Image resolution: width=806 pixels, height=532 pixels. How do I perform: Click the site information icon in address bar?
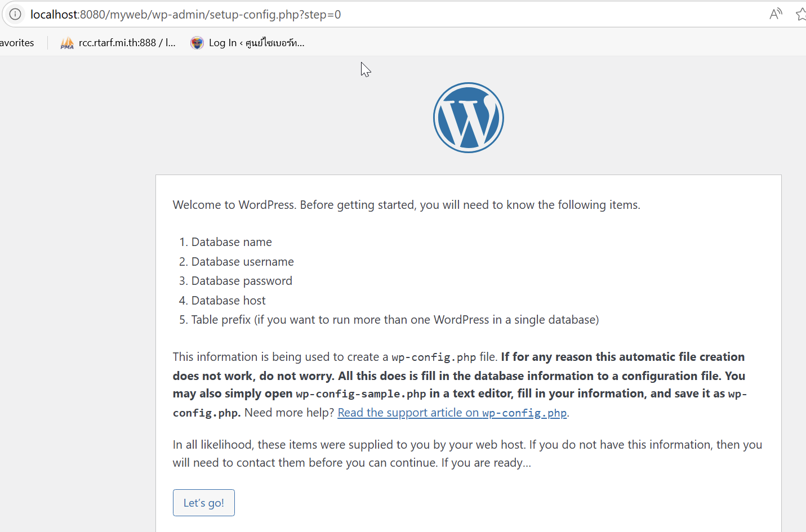point(15,14)
